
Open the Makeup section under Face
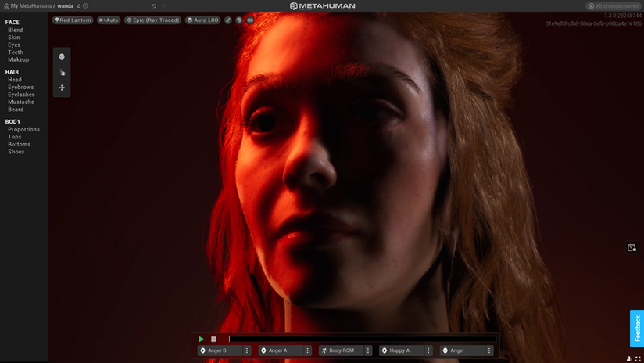tap(19, 59)
